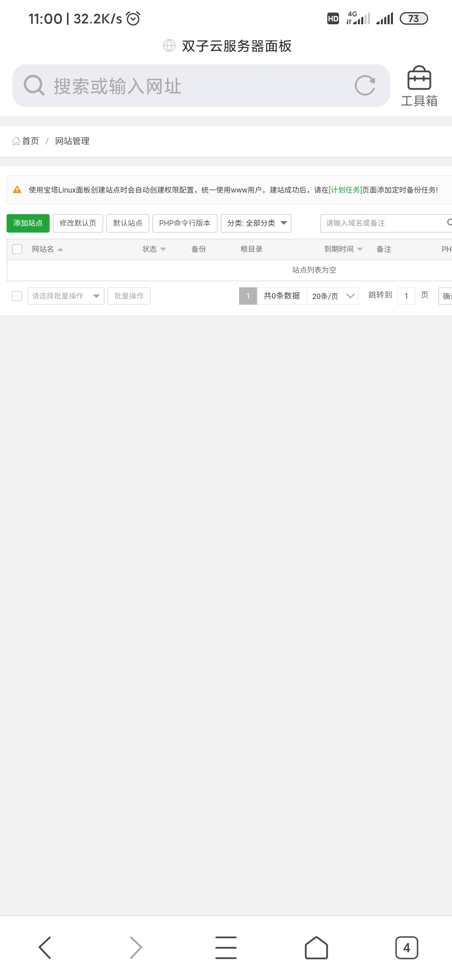
Task: Tap the HD status bar icon
Action: 333,18
